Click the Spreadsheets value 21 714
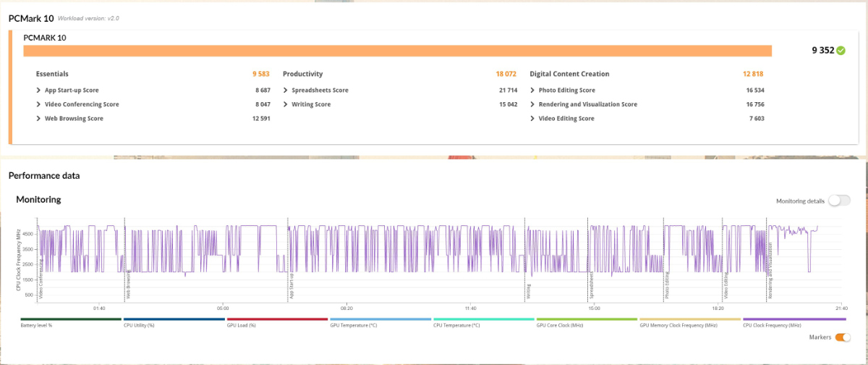The height and width of the screenshot is (365, 868). (x=508, y=91)
